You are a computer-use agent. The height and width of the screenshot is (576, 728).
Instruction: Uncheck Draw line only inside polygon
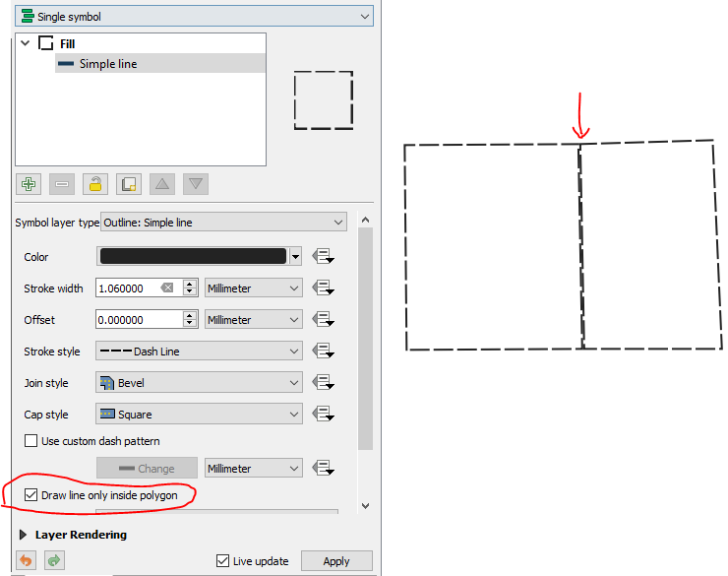click(31, 495)
